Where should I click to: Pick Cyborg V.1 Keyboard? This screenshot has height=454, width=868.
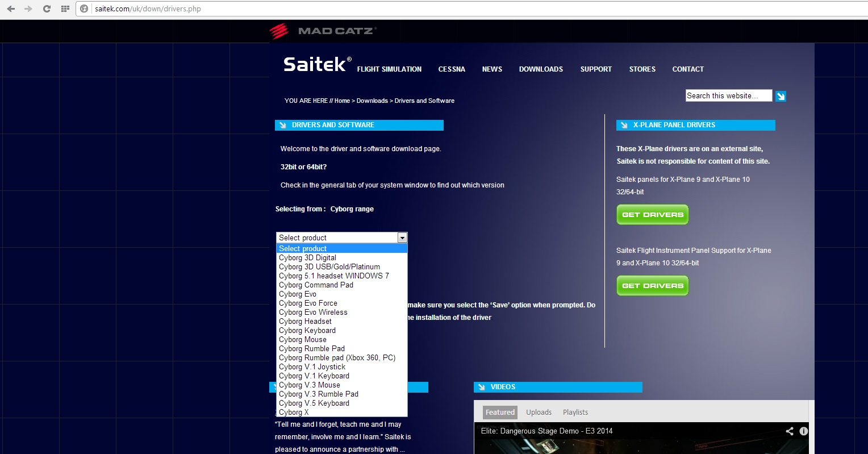click(342, 376)
